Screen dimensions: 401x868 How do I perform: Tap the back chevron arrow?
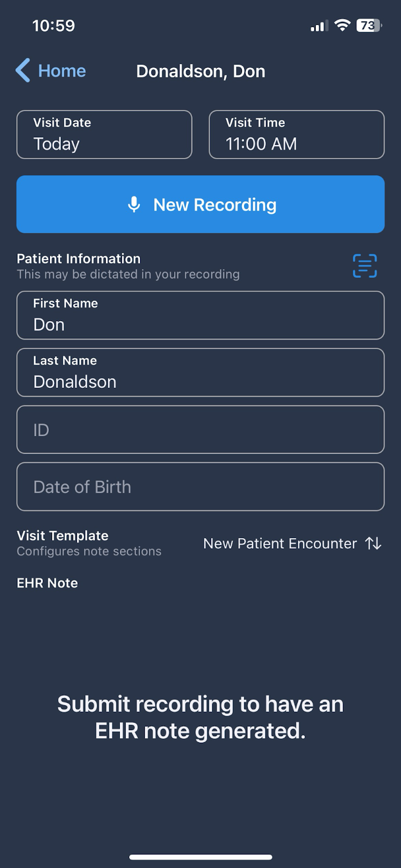tap(23, 71)
